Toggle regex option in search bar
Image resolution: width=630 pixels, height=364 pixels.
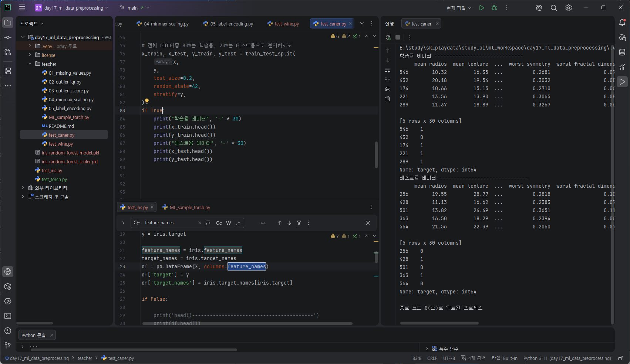click(x=238, y=223)
